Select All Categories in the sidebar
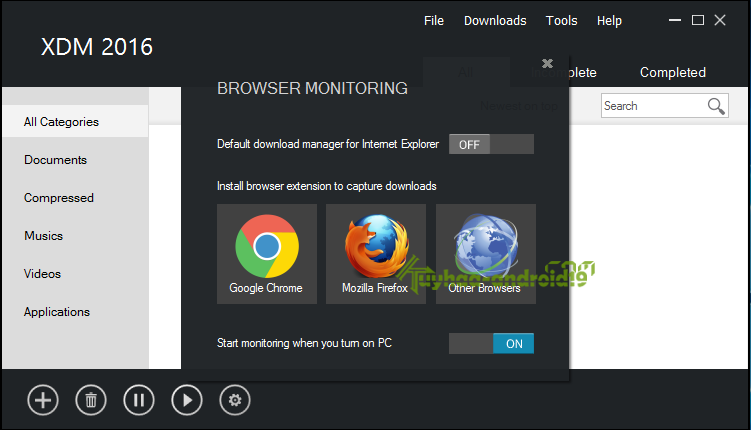This screenshot has width=751, height=430. point(75,122)
